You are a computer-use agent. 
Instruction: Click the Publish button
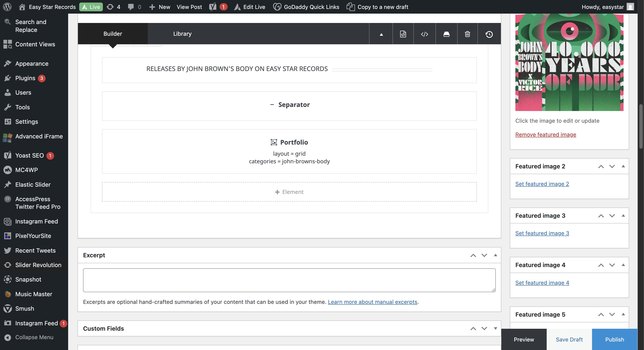pyautogui.click(x=614, y=339)
